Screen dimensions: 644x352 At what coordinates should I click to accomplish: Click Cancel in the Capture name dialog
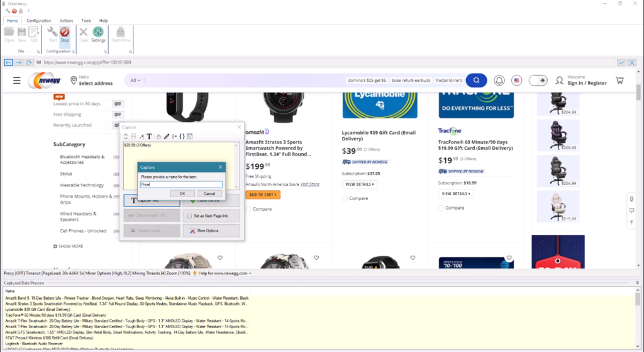point(209,193)
